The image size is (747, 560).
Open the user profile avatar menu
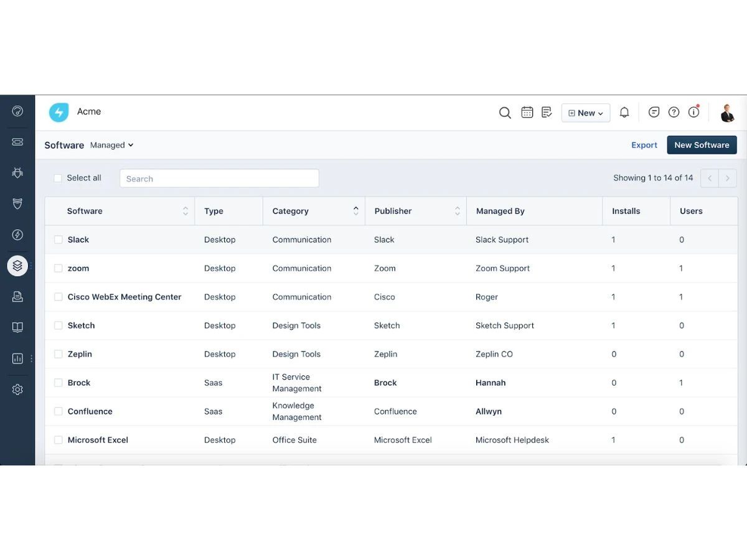point(727,112)
